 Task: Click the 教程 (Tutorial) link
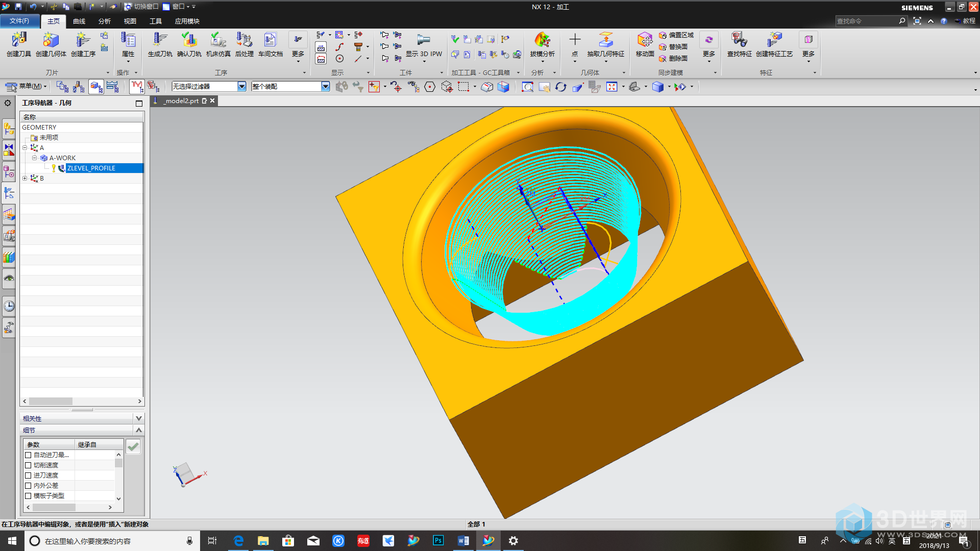[965, 21]
